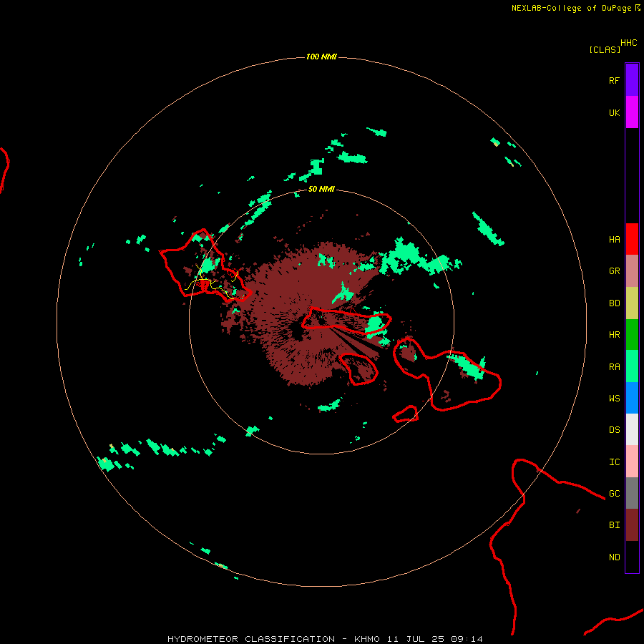Click the "100 NMI" range ring label
This screenshot has height=644, width=644.
(321, 57)
